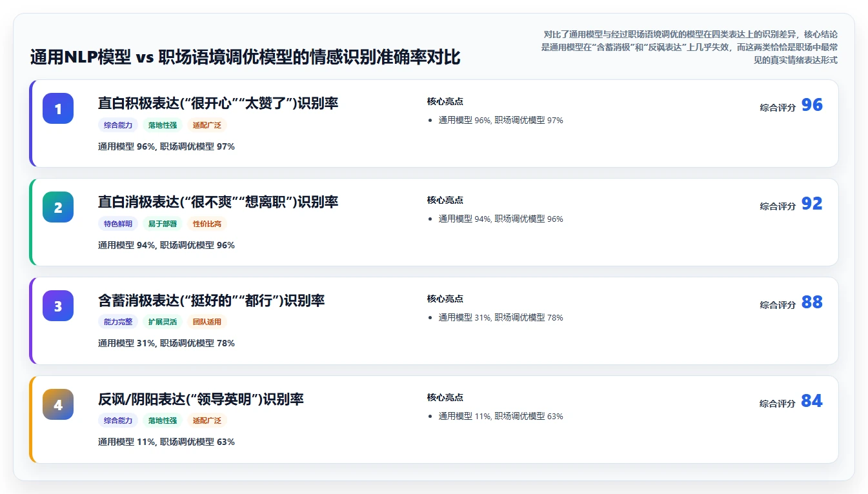Click the 特色鲜明 tag

118,224
